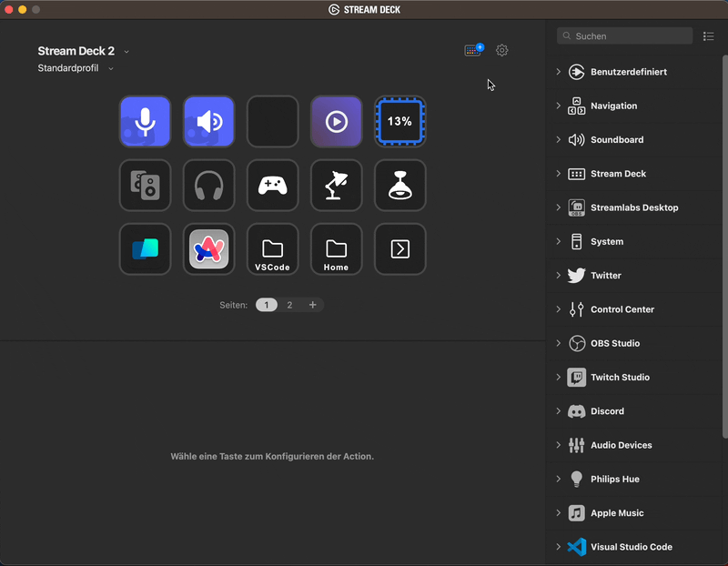Expand the Control Center category
Screen dimensions: 728x566
559,309
